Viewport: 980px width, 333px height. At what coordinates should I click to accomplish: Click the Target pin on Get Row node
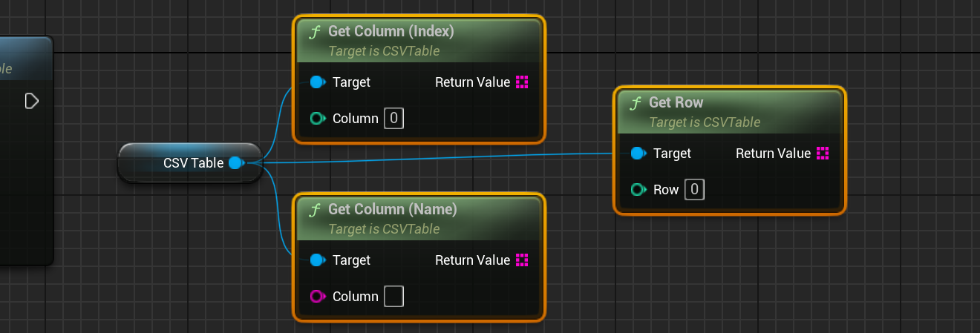click(638, 154)
